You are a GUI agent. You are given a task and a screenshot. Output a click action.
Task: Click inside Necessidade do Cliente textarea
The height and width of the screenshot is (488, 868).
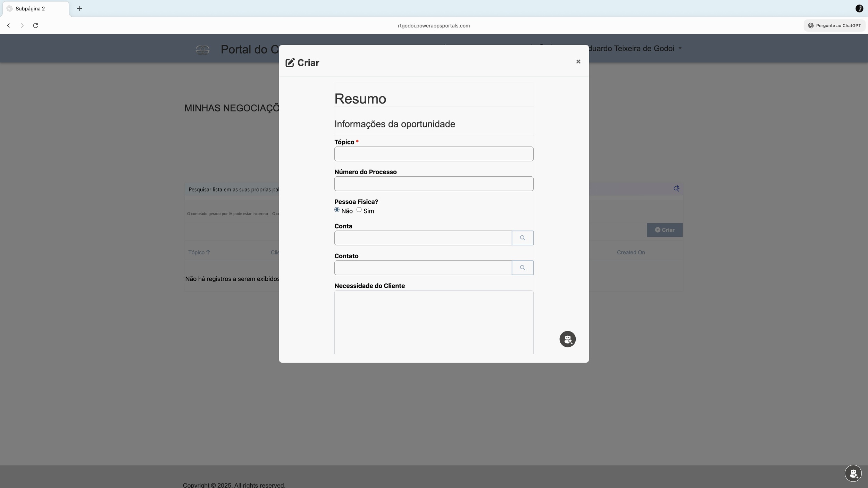[x=434, y=321]
